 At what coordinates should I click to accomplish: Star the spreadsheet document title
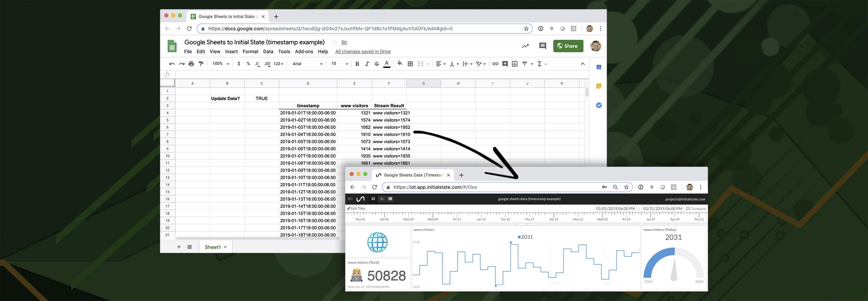pos(335,43)
